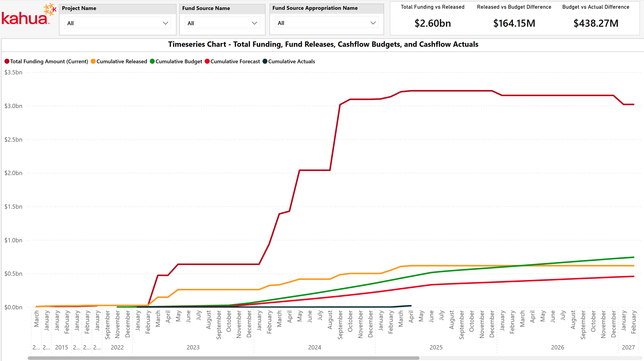Click the $164.15M Released vs Budget card
This screenshot has height=361, width=644.
tap(514, 23)
